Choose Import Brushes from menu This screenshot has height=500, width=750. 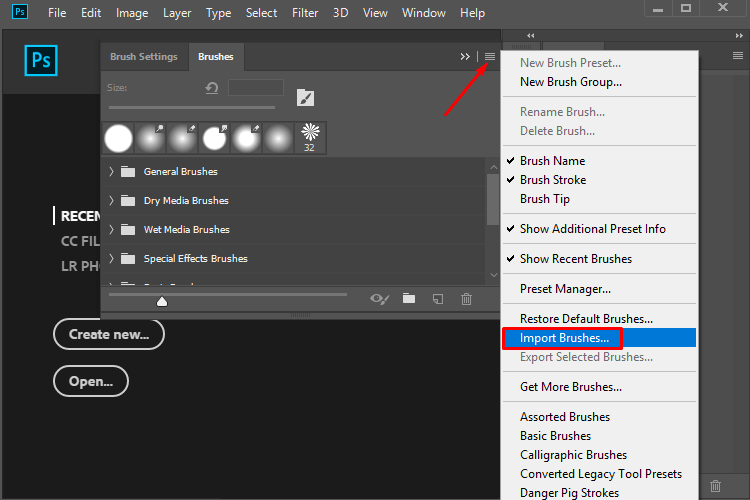(x=599, y=338)
